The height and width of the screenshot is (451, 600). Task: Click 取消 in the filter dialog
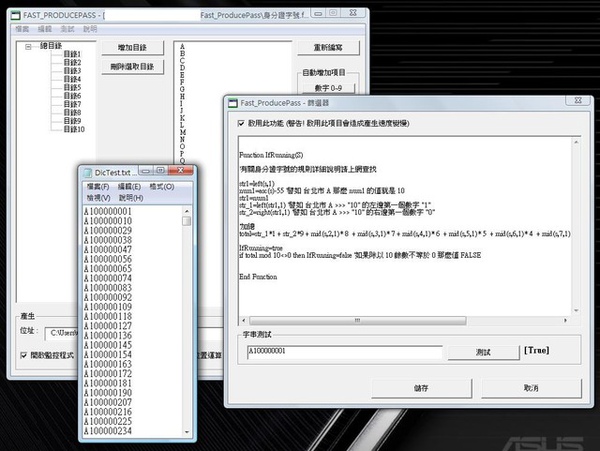pos(531,388)
